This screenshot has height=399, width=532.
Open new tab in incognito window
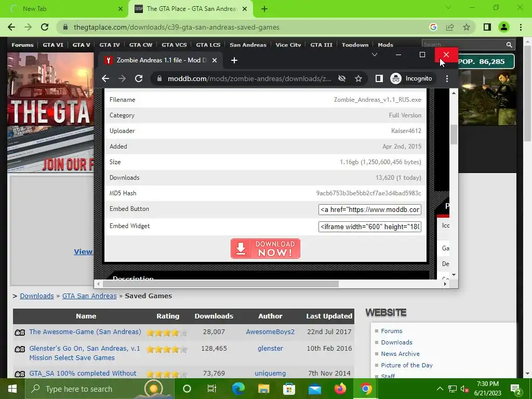coord(234,60)
